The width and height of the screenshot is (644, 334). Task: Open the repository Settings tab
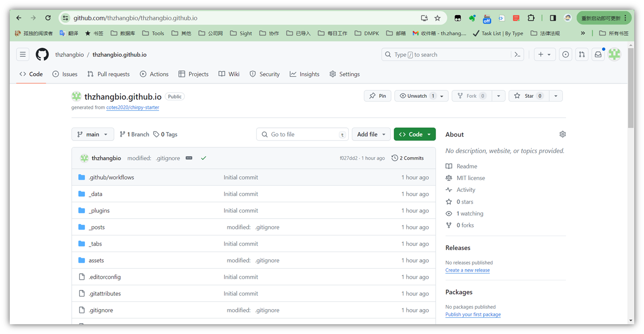(344, 74)
